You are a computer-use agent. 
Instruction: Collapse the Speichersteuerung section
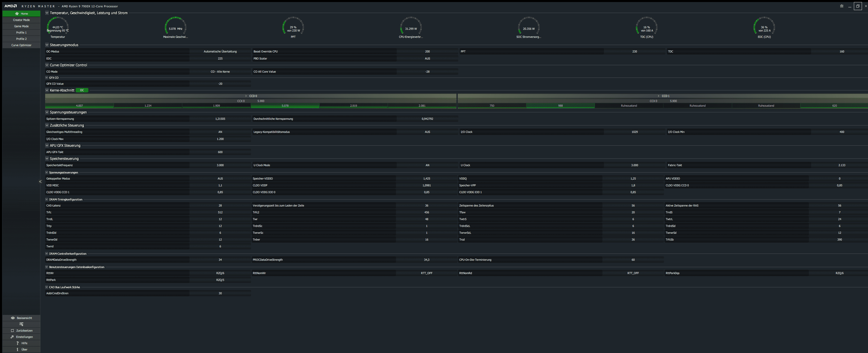coord(47,159)
